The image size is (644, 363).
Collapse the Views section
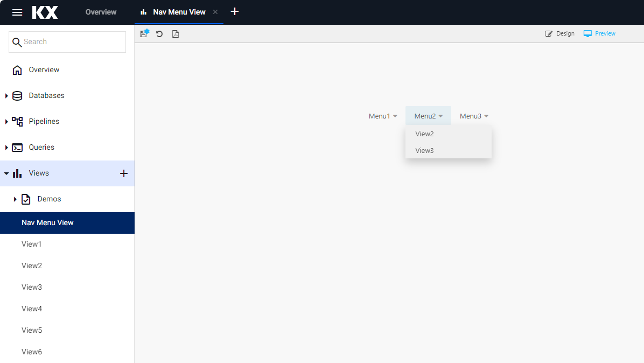tap(6, 173)
